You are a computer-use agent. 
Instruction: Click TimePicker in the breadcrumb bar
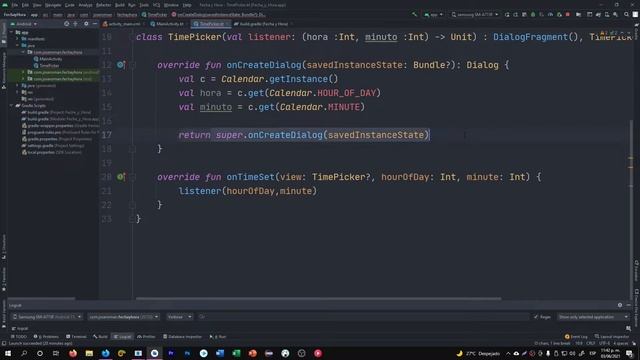155,15
